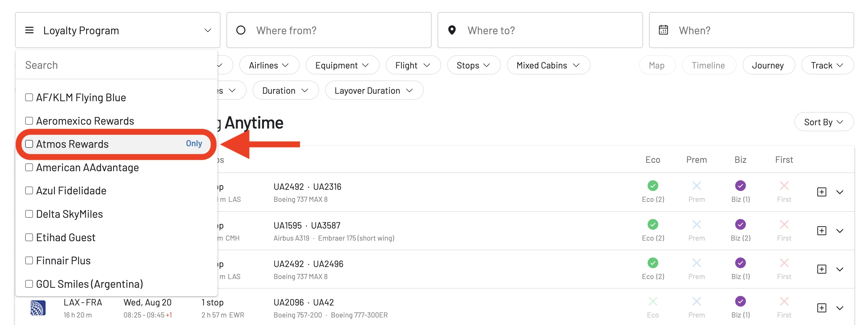Open the Flight filter dropdown
This screenshot has height=325, width=868.
(x=413, y=65)
